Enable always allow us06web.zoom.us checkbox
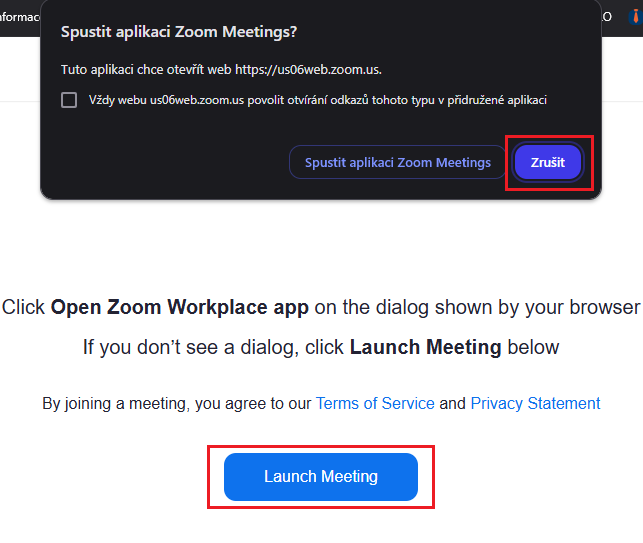Viewport: 643px width, 543px height. (69, 100)
